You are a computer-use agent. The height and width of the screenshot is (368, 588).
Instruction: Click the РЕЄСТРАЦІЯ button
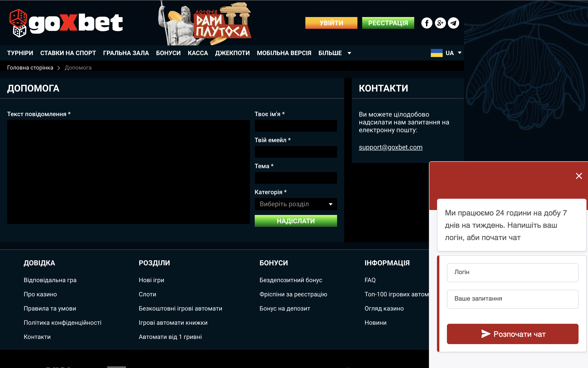(388, 23)
